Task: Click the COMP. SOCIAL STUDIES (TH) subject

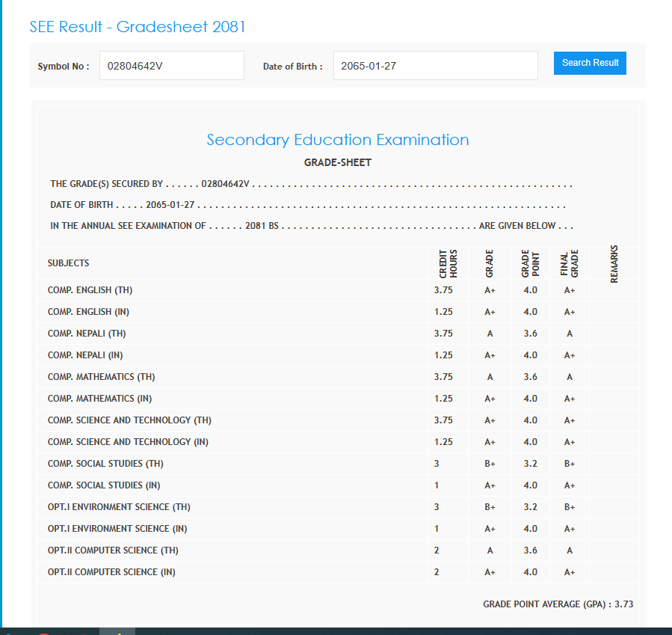Action: 105,464
